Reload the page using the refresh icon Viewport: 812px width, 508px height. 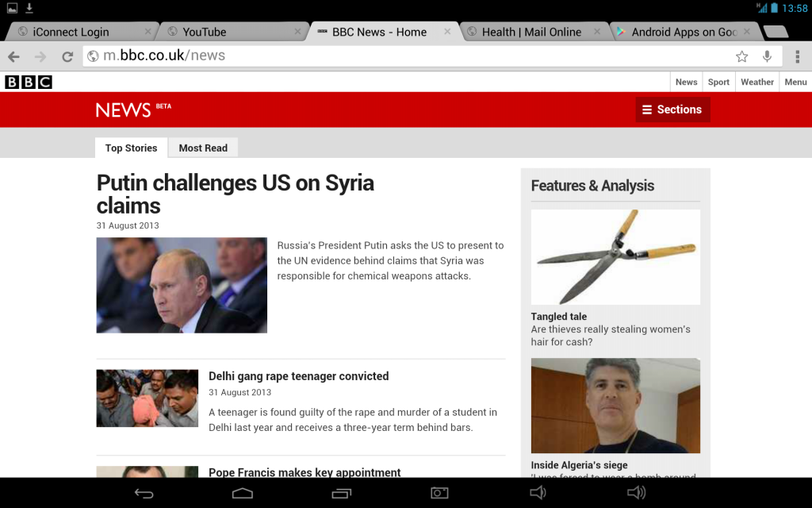click(67, 56)
